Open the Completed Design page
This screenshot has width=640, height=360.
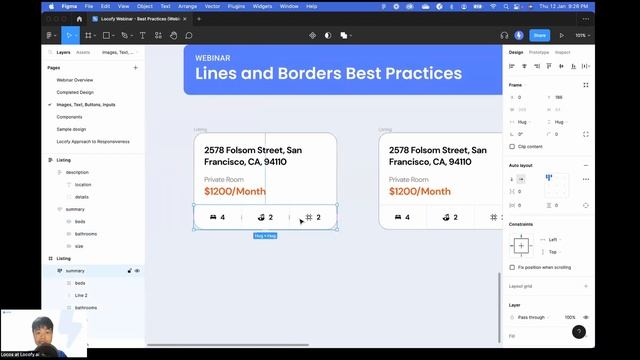(x=75, y=92)
